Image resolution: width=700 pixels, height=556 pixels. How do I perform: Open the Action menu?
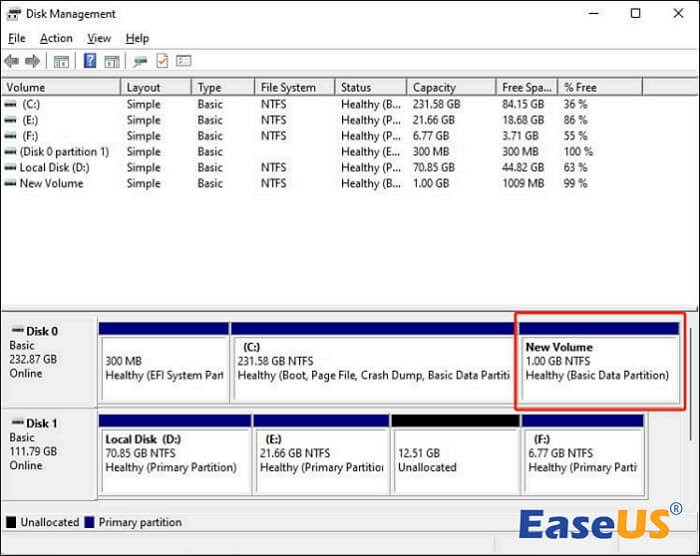click(56, 38)
